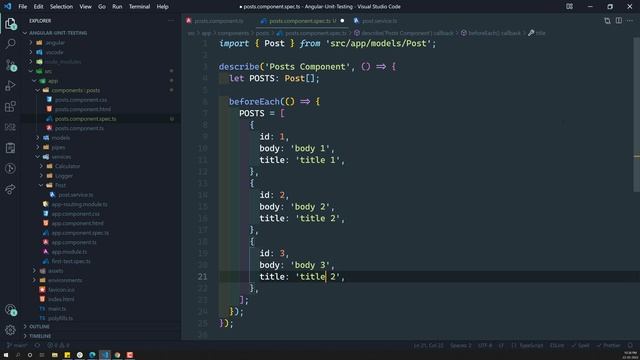Viewport: 640px width, 360px height.
Task: Open the Terminal menu
Action: 139,7
